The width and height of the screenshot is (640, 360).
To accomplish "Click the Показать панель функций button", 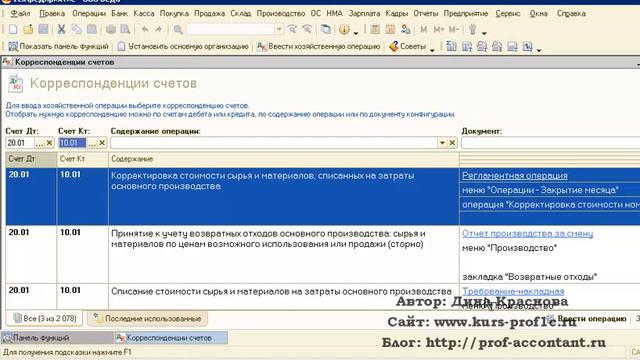I will [x=58, y=47].
